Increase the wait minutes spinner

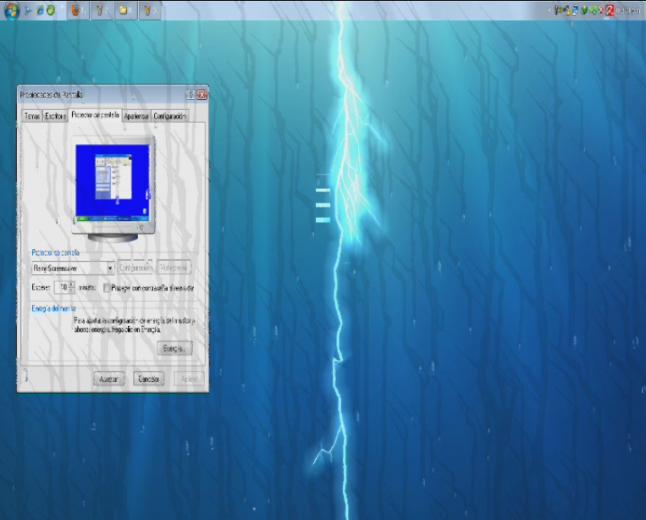(72, 284)
